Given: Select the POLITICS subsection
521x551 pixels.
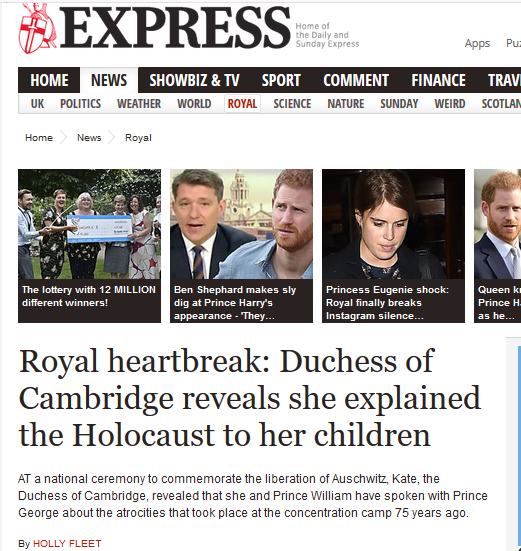Looking at the screenshot, I should pyautogui.click(x=80, y=104).
